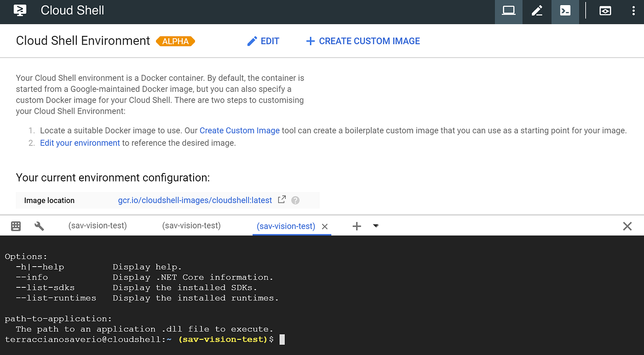Image resolution: width=644 pixels, height=355 pixels.
Task: Expand the dropdown arrow next to plus
Action: click(x=376, y=226)
